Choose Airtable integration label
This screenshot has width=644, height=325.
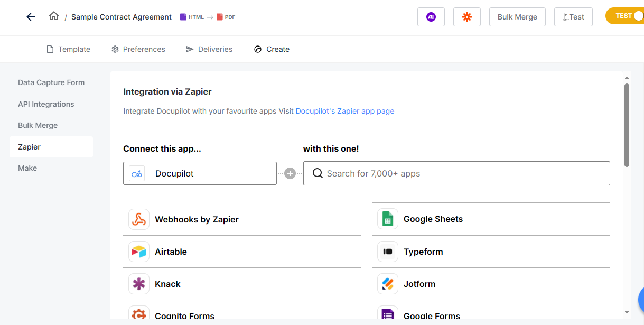171,252
